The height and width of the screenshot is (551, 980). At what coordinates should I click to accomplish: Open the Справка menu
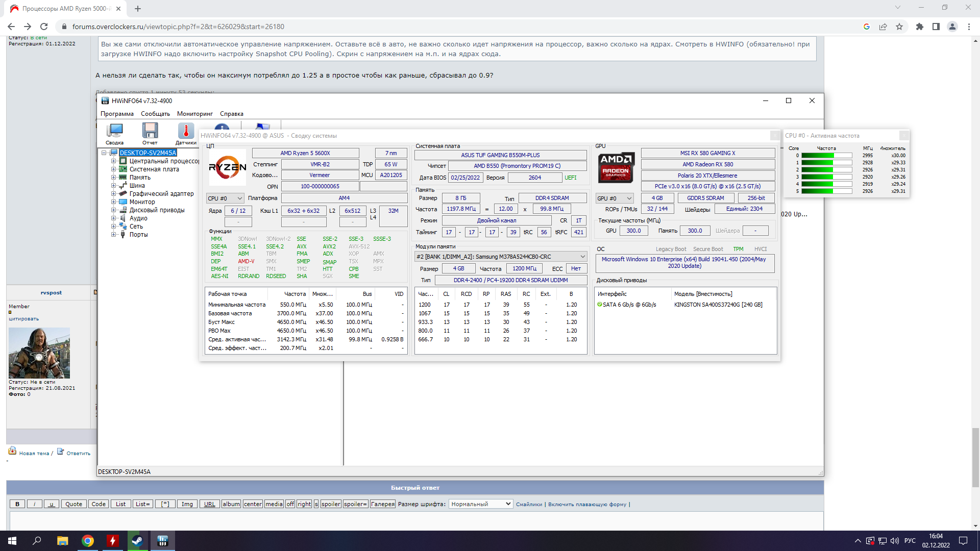tap(231, 114)
